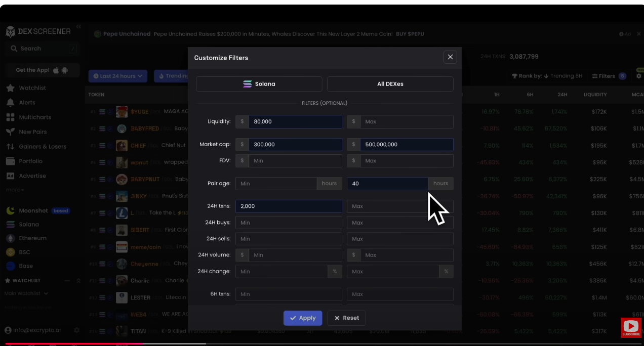Click the 24H change Min field
This screenshot has width=644, height=346.
point(281,271)
